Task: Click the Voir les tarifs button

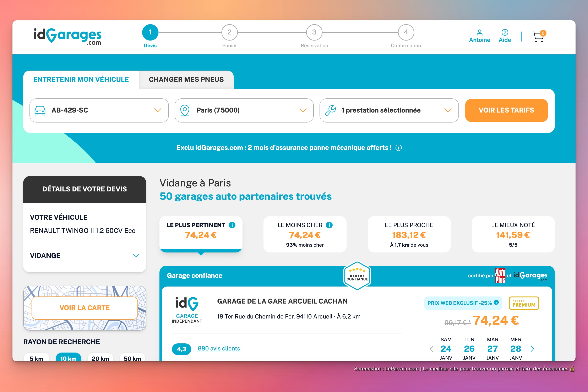Action: [506, 110]
